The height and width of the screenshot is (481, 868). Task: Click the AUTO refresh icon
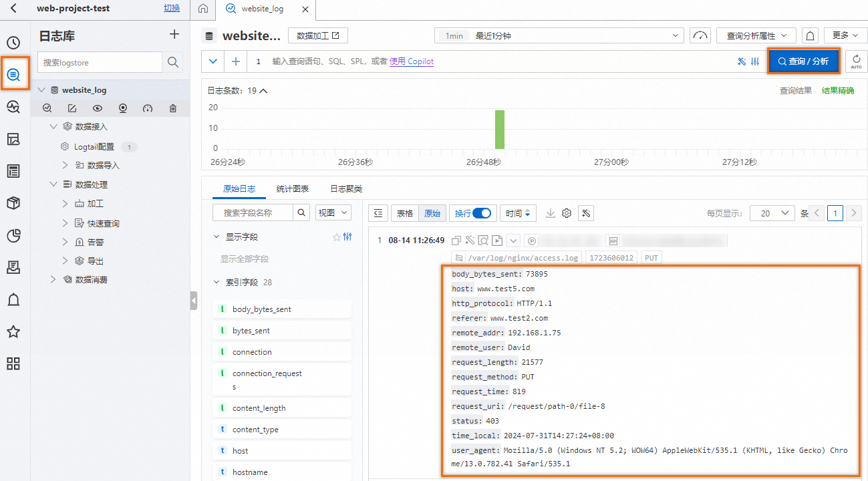tap(856, 61)
